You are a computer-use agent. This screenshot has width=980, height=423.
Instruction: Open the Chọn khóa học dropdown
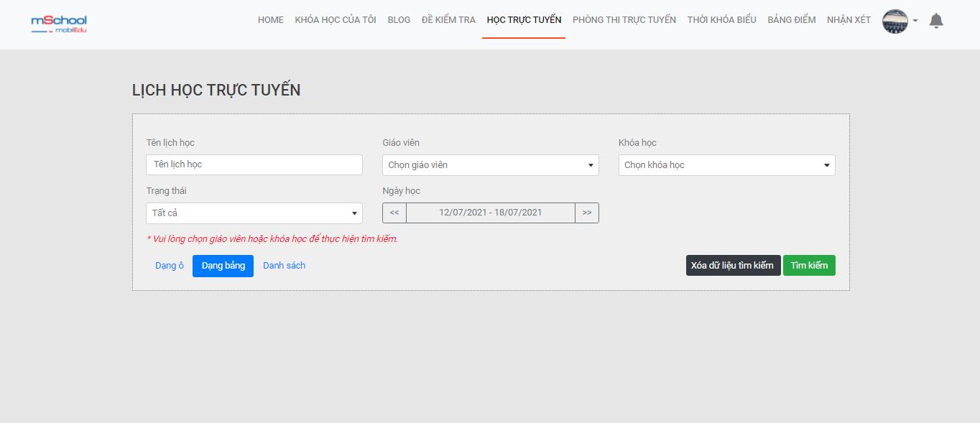[x=727, y=165]
